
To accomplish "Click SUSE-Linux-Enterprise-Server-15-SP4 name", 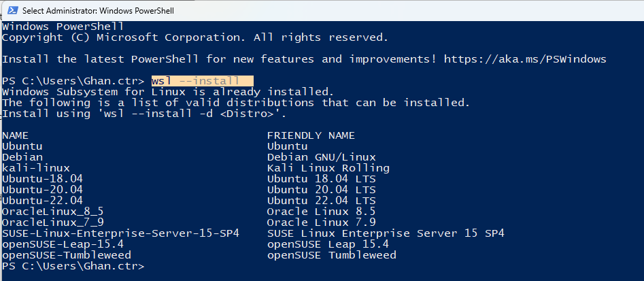I will (x=120, y=233).
